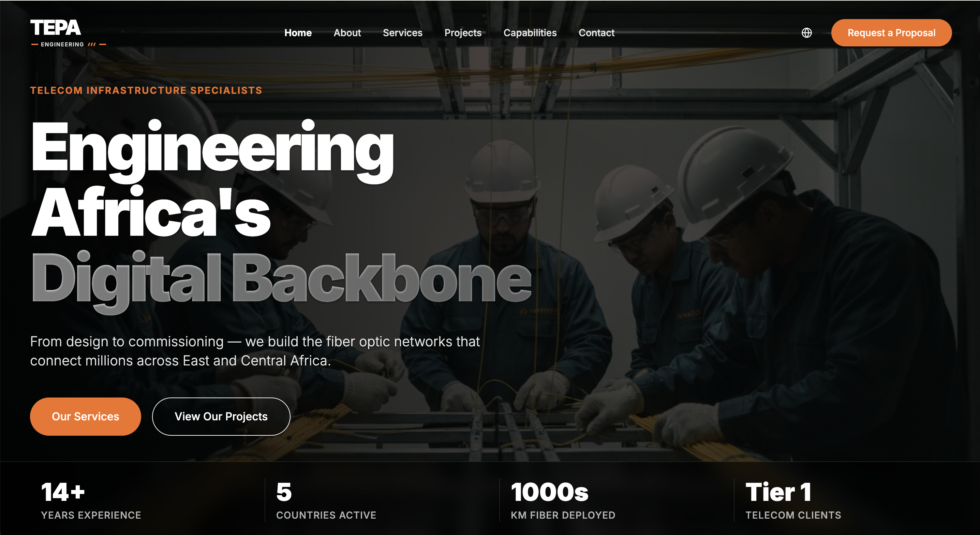Click the "YEARS EXPERIENCE" label
Image resolution: width=980 pixels, height=535 pixels.
[x=91, y=515]
